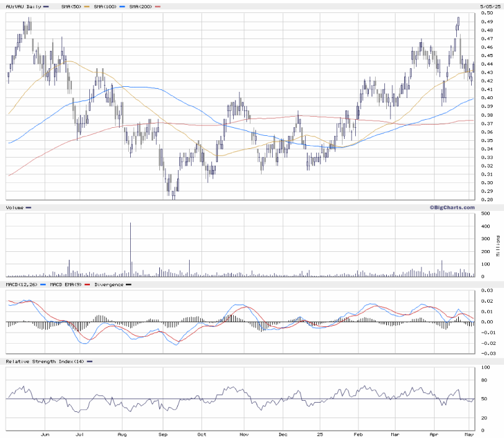Viewport: 504px width, 438px height.
Task: Click the dark AU:VAU Daily line swatch
Action: pos(46,6)
